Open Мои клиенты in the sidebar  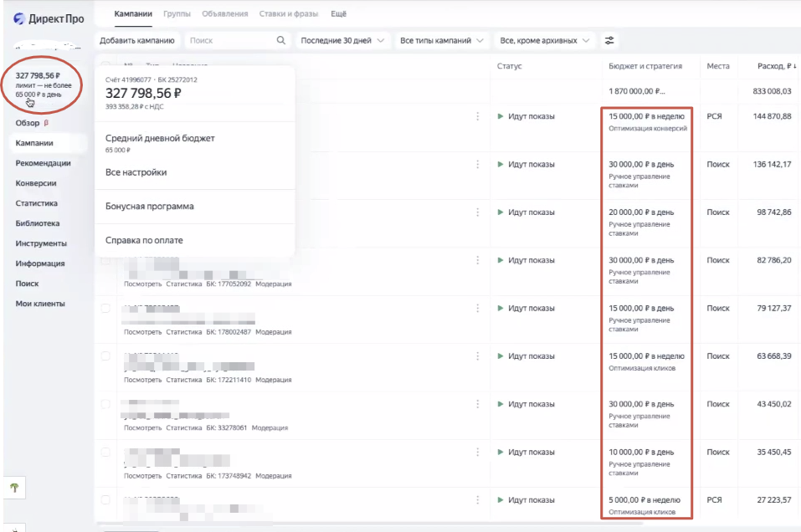click(x=40, y=304)
